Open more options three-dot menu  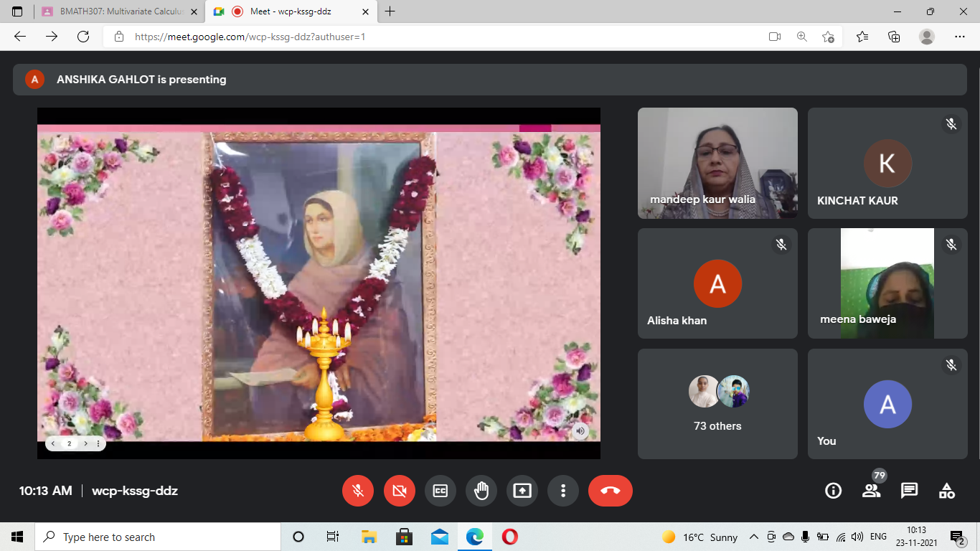click(x=563, y=491)
